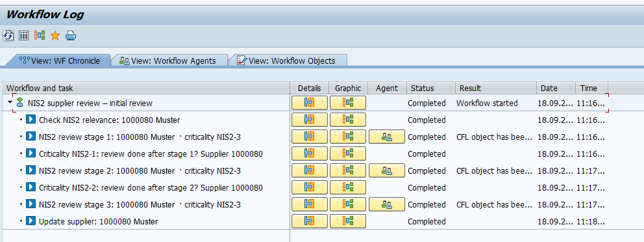The width and height of the screenshot is (644, 242).
Task: Click the Time column header
Action: pyautogui.click(x=591, y=88)
